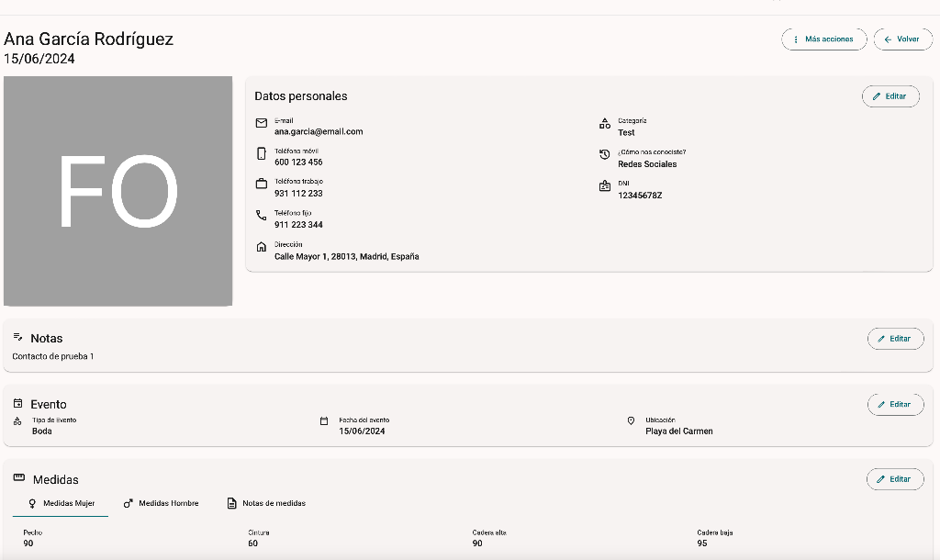This screenshot has height=560, width=940.
Task: Click the Ubicación map pin icon
Action: (631, 420)
